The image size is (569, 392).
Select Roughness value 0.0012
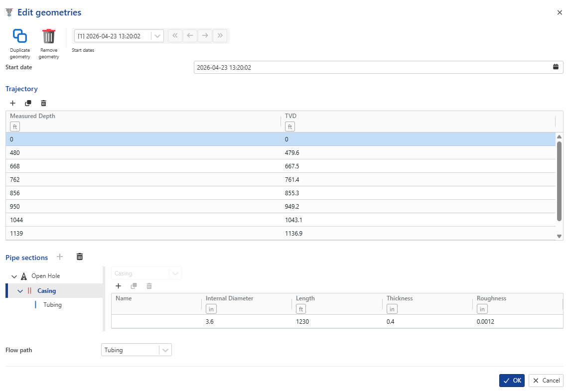518,322
